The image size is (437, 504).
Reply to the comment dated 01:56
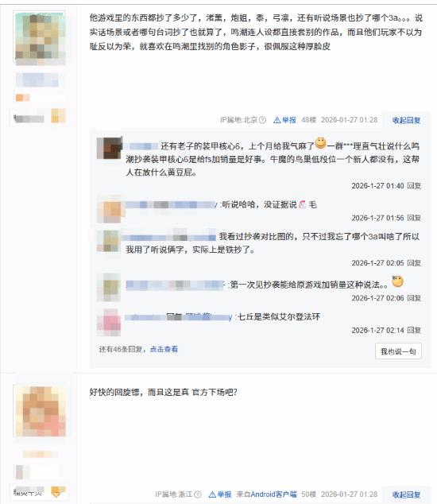[x=414, y=218]
